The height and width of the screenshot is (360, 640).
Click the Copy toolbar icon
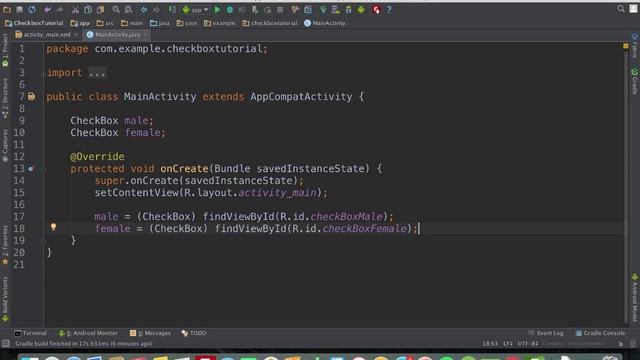pos(88,9)
